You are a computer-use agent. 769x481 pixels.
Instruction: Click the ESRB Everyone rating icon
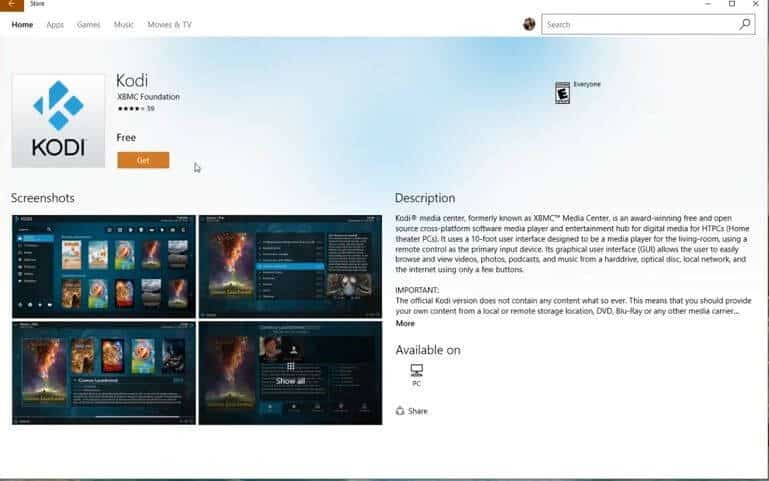(x=562, y=93)
